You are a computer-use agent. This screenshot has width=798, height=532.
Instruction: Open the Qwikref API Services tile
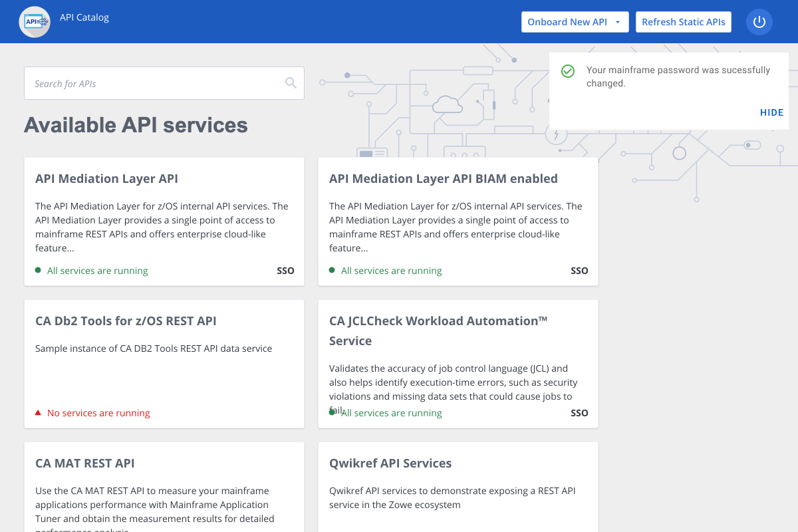tap(458, 487)
